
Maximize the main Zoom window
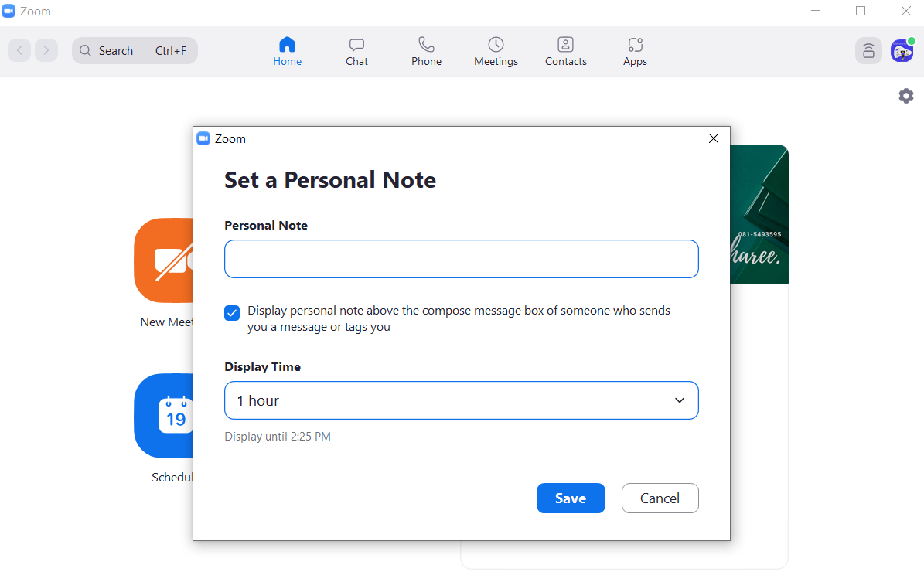click(x=861, y=11)
